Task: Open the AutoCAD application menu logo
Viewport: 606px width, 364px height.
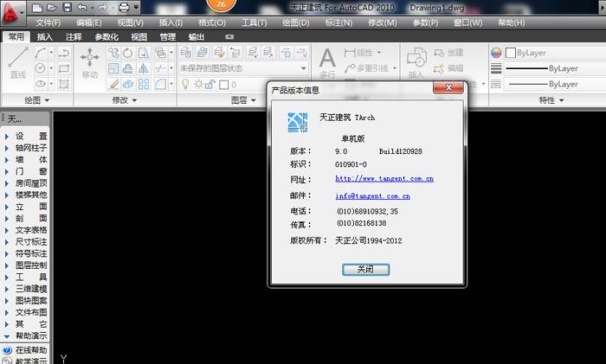Action: point(12,13)
